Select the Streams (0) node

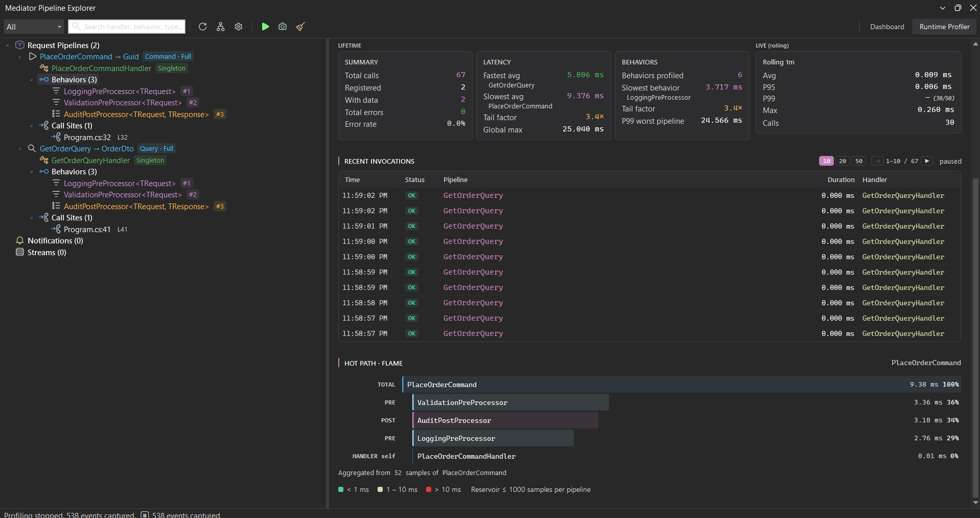point(47,253)
